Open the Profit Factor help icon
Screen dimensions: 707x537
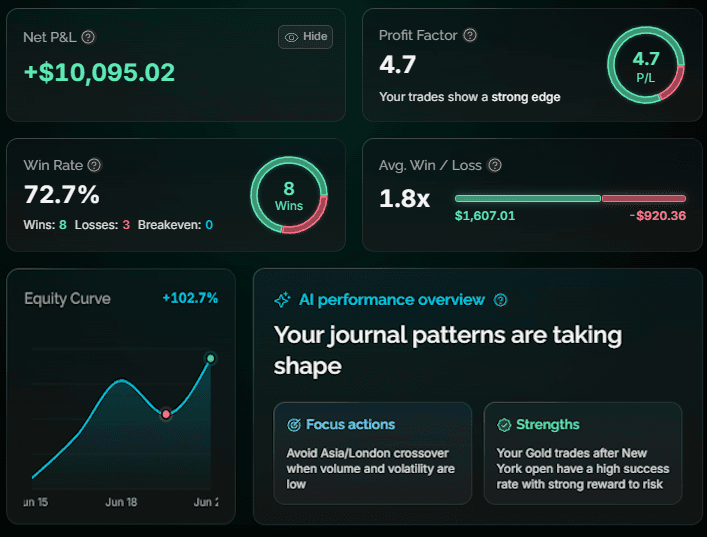[470, 35]
